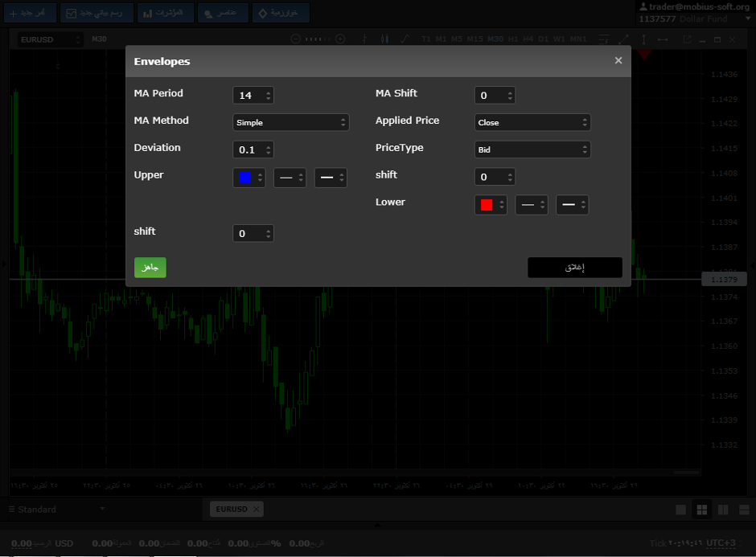This screenshot has height=557, width=756.
Task: Open the عناصر (Elements) menu
Action: [x=223, y=13]
